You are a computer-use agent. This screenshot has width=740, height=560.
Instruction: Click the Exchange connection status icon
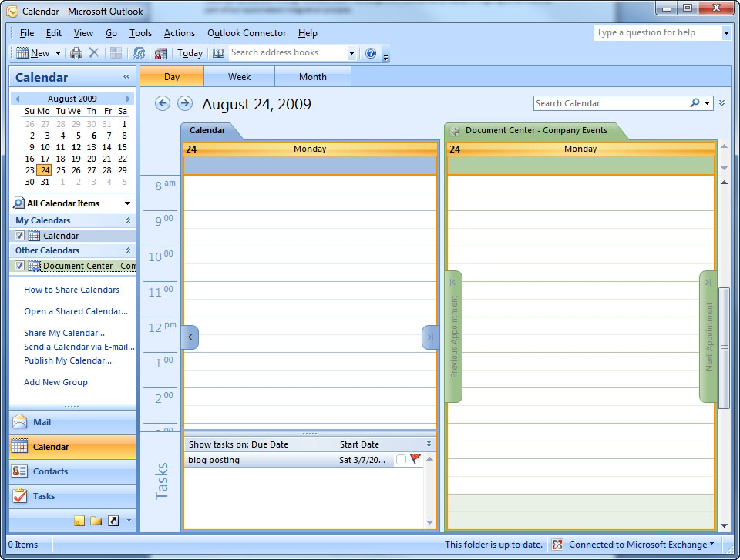click(x=557, y=545)
